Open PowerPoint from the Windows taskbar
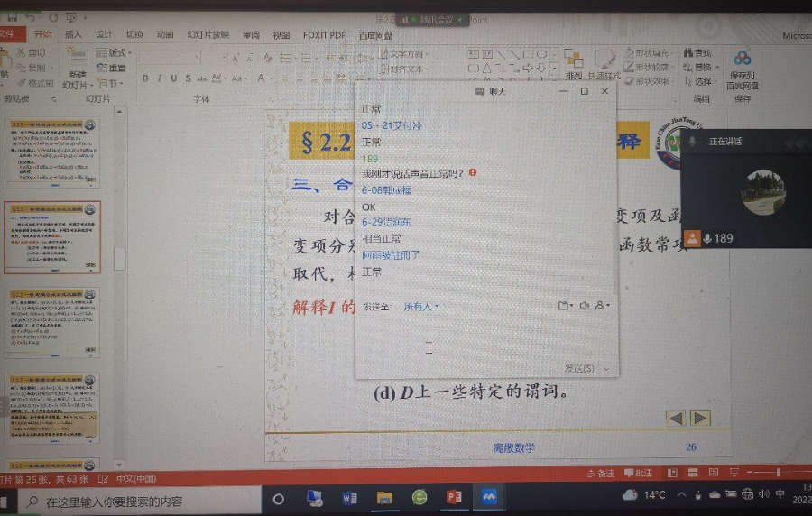Image resolution: width=812 pixels, height=516 pixels. tap(454, 497)
